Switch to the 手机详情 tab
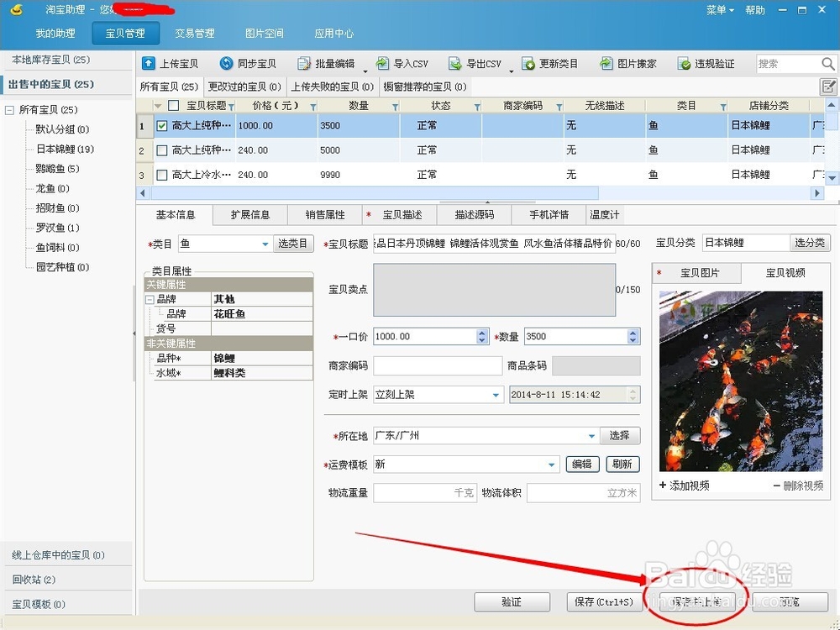Screen dimensions: 840x630 (548, 215)
